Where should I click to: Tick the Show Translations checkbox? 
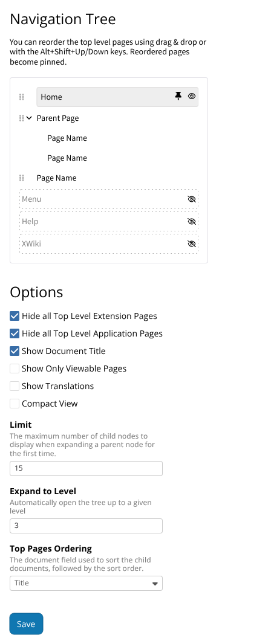[15, 386]
